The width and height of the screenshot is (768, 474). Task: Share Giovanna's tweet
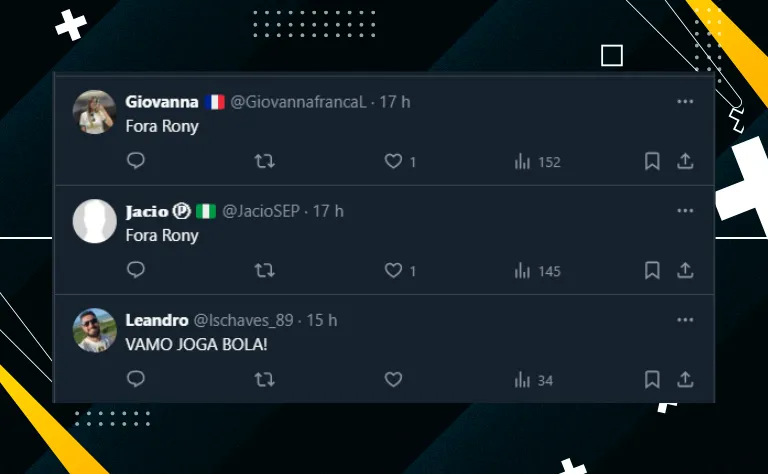[x=685, y=161]
